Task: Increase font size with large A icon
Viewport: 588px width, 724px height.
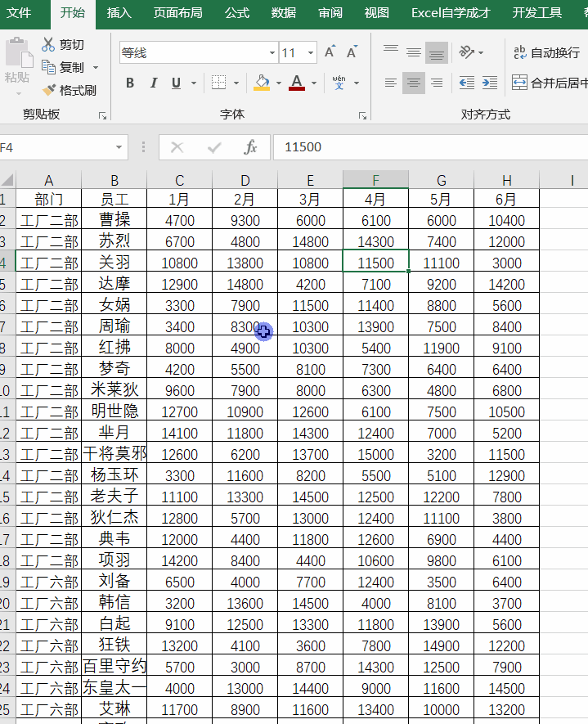Action: (x=330, y=52)
